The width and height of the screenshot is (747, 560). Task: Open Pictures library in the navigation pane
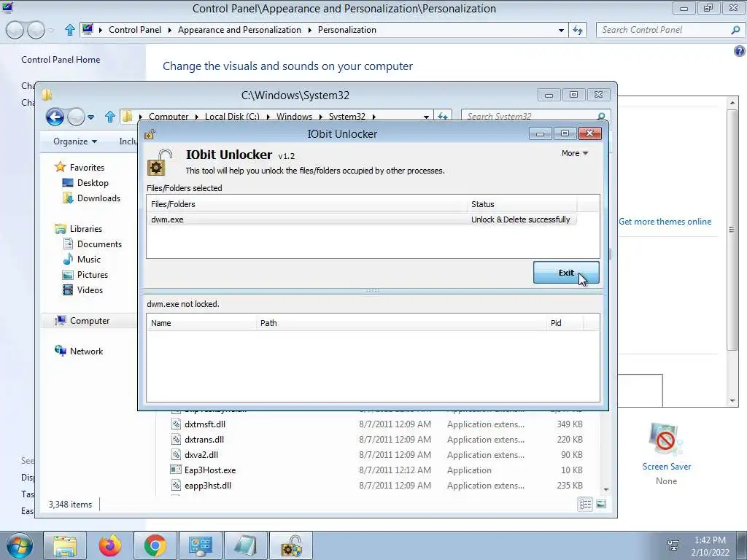[x=93, y=275]
